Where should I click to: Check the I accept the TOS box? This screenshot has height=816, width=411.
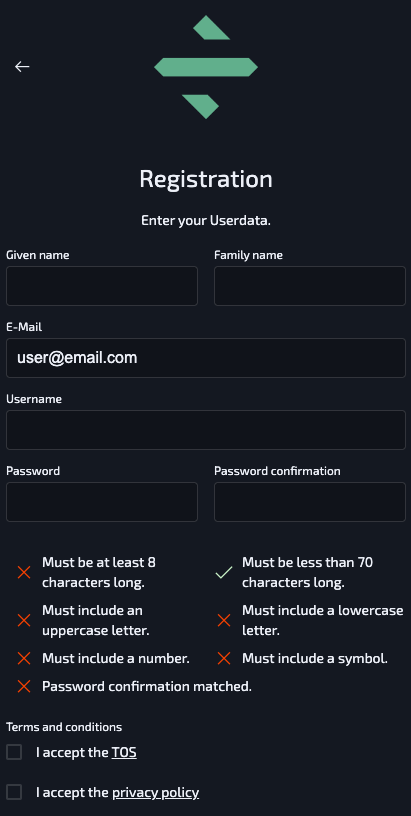click(14, 752)
